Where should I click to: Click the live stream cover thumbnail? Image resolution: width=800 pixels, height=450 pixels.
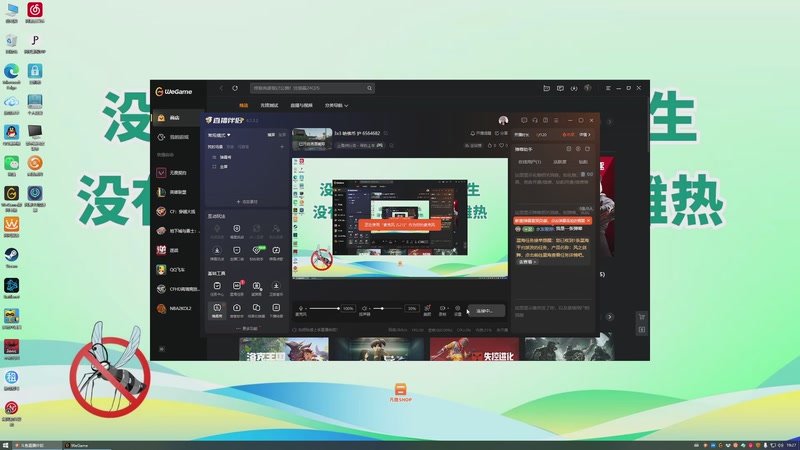click(x=312, y=139)
